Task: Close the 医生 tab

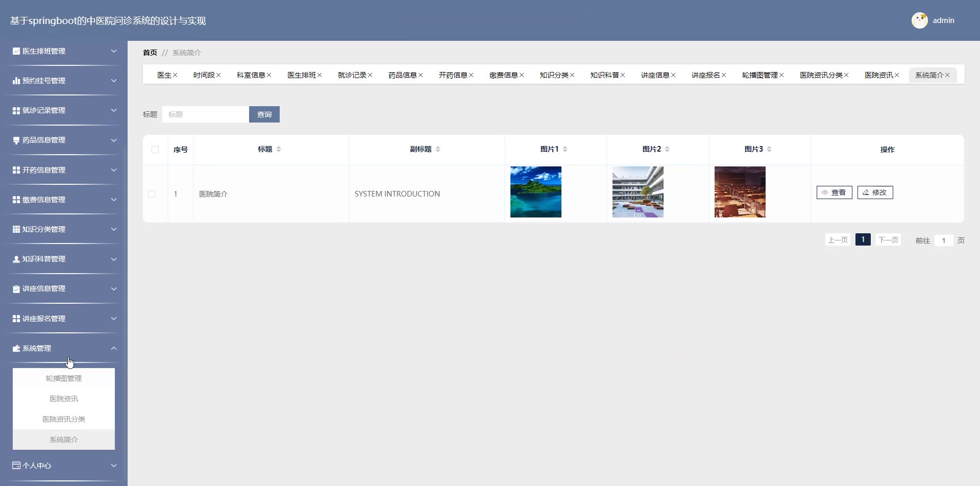Action: pyautogui.click(x=175, y=75)
